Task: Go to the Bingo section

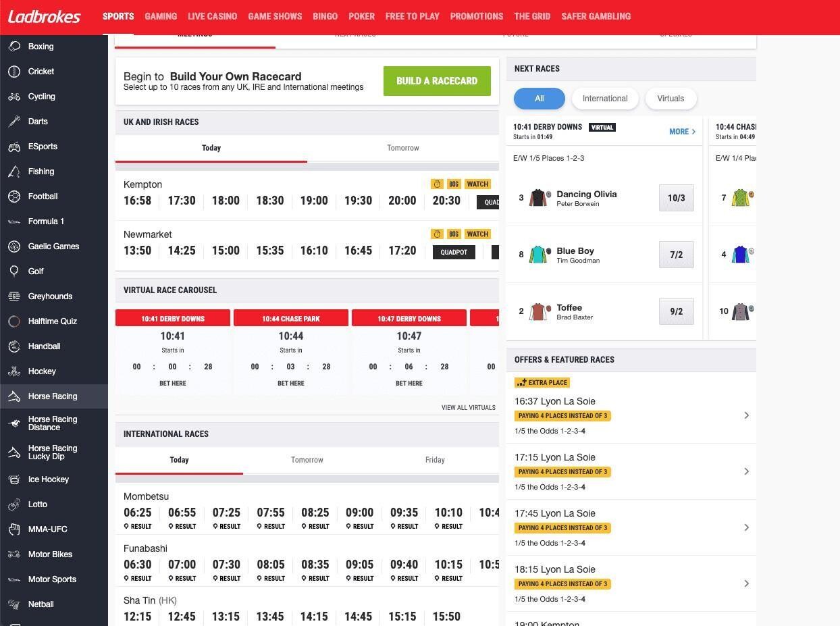Action: (325, 16)
